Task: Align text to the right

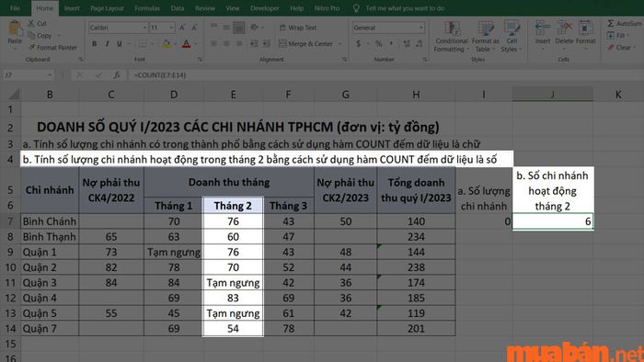Action: pyautogui.click(x=238, y=43)
